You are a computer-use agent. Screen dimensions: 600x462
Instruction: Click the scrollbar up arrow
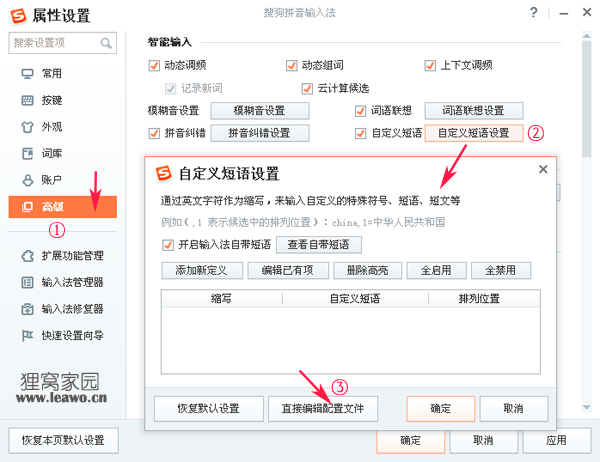[587, 36]
